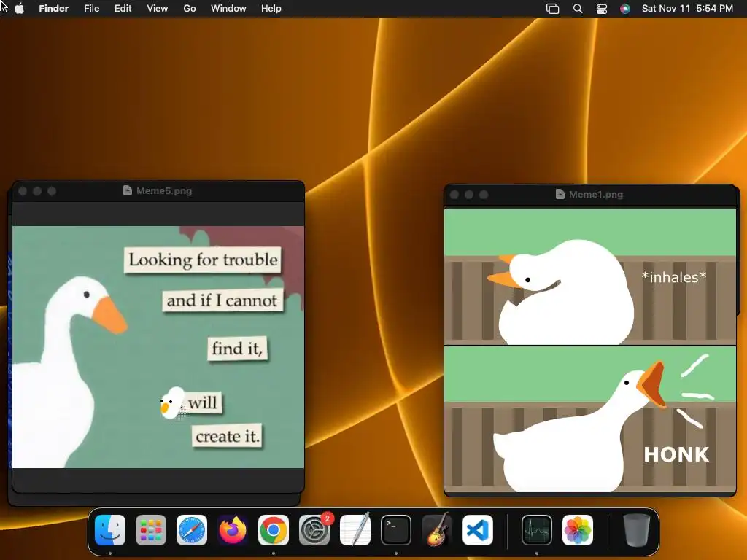Click the '*inhales*' caption in Meme1
747x560 pixels.
pos(673,277)
